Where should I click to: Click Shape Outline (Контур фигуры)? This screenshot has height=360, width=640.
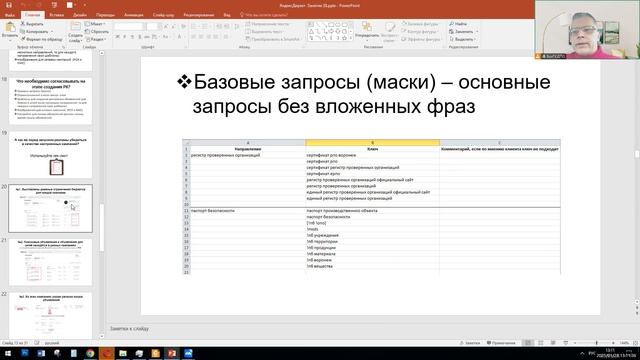[x=420, y=31]
